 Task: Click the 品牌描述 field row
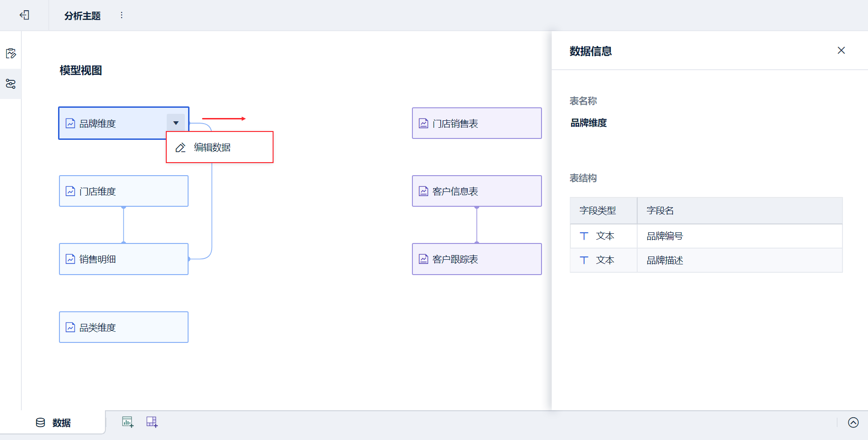click(x=706, y=260)
